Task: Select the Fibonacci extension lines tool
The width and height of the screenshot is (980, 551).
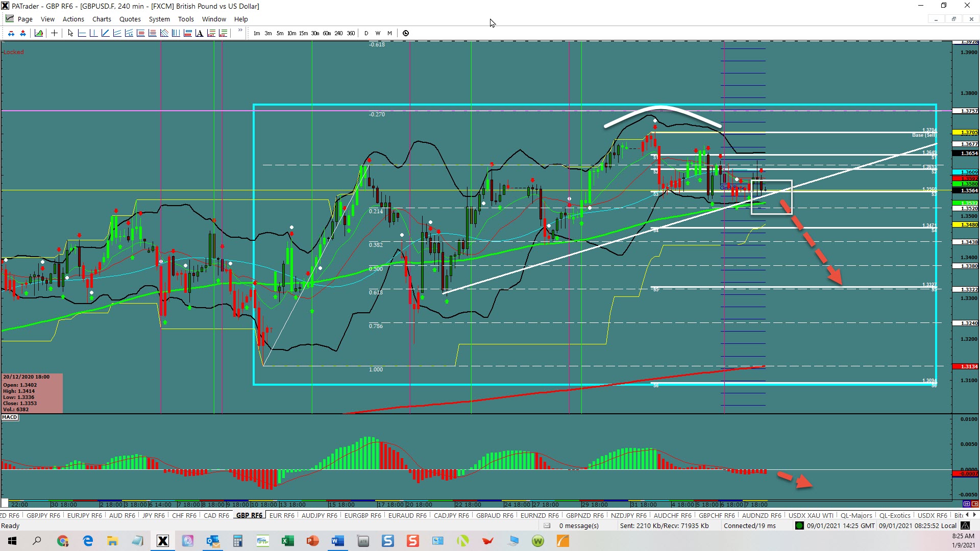Action: [x=153, y=33]
